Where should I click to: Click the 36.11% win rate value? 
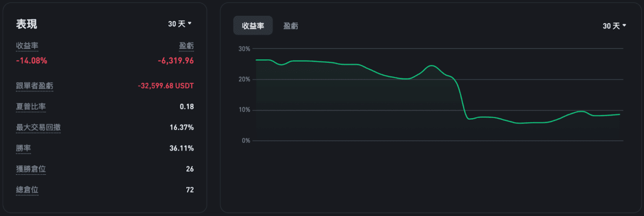coord(181,148)
